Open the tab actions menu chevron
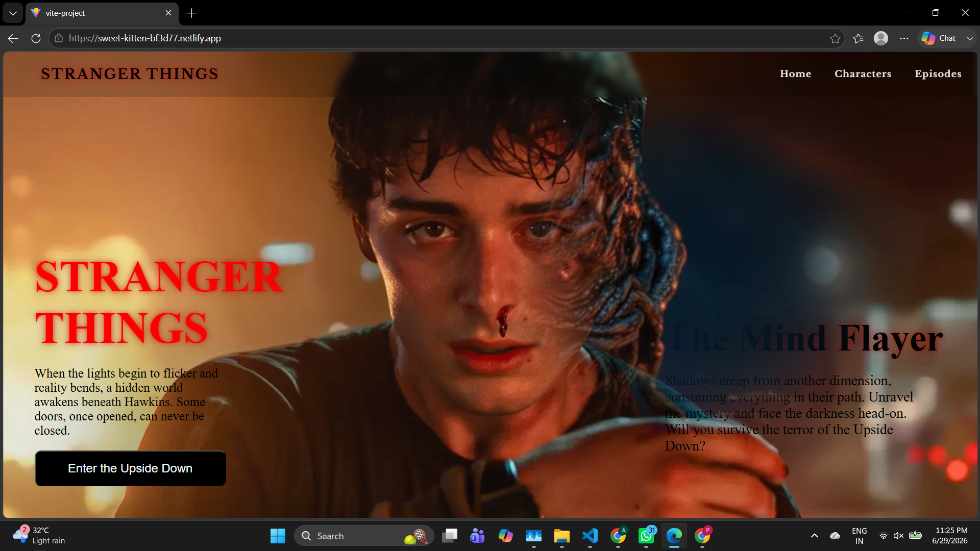Image resolution: width=980 pixels, height=551 pixels. pos(13,13)
